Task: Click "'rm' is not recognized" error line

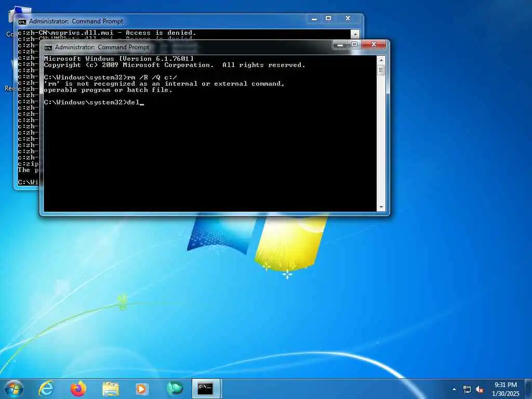Action: click(x=164, y=84)
